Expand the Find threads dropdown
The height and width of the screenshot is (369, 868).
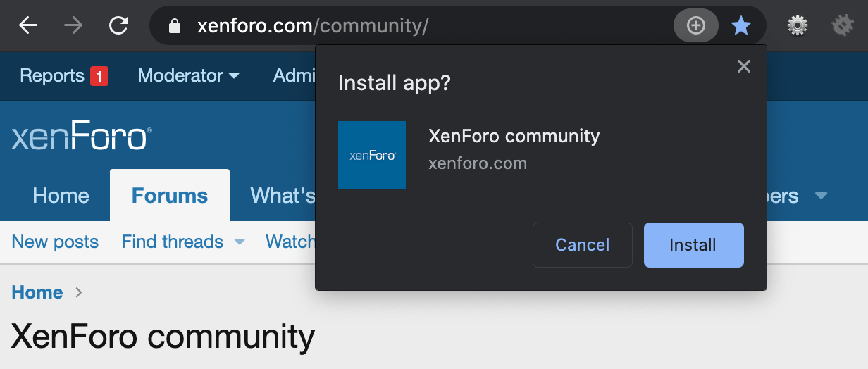(x=240, y=242)
